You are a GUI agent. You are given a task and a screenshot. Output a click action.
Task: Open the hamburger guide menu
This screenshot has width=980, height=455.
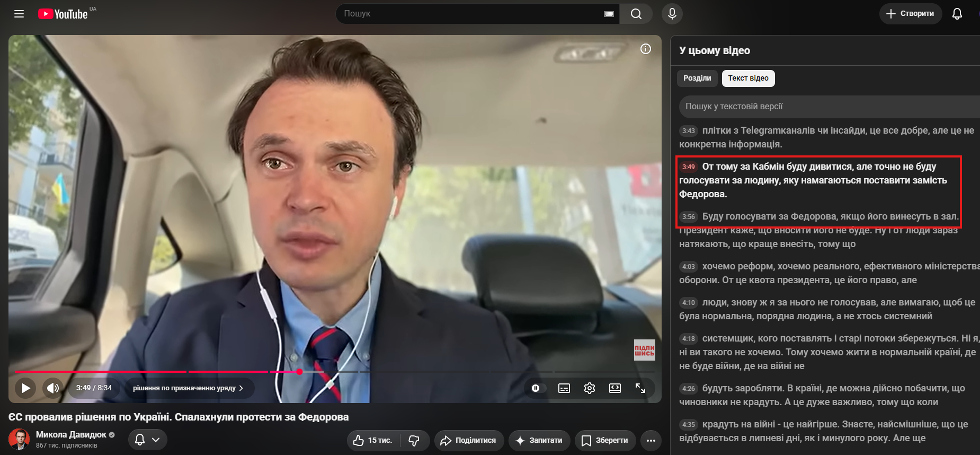(19, 14)
